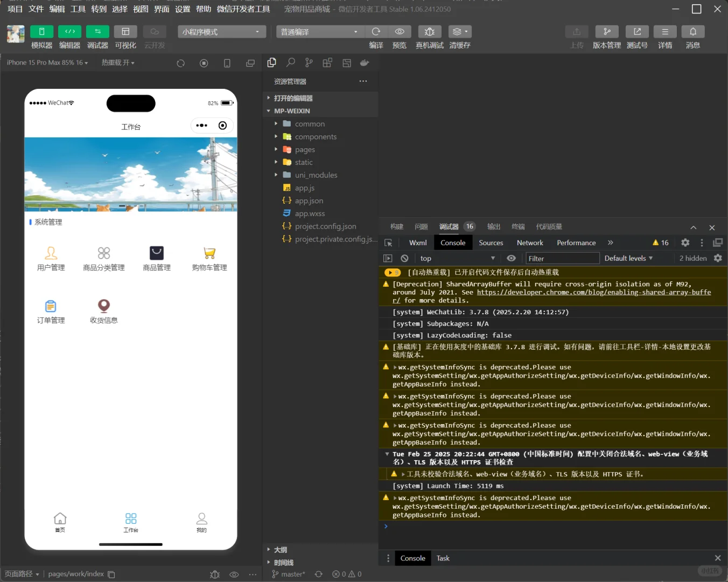Image resolution: width=728 pixels, height=582 pixels.
Task: Switch to the Sources devtools tab
Action: [x=491, y=243]
